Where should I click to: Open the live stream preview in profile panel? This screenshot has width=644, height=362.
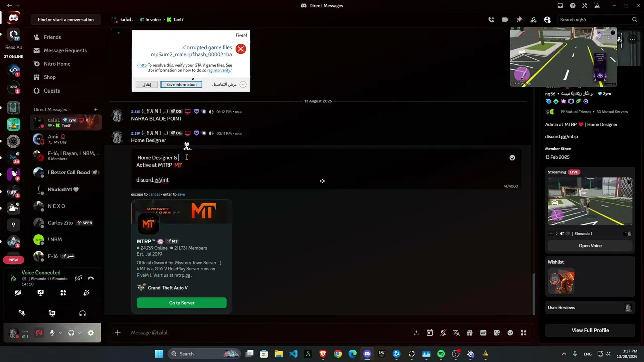click(590, 201)
